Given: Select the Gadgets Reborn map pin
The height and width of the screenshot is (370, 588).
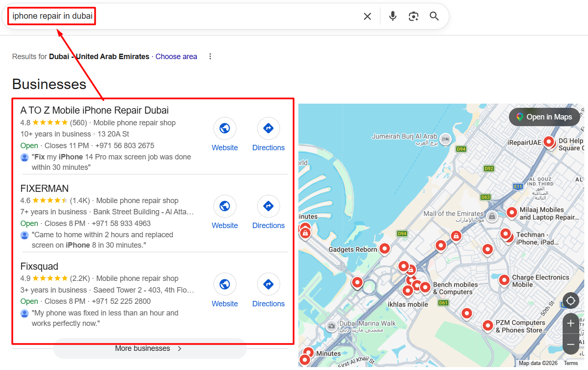Looking at the screenshot, I should point(385,249).
